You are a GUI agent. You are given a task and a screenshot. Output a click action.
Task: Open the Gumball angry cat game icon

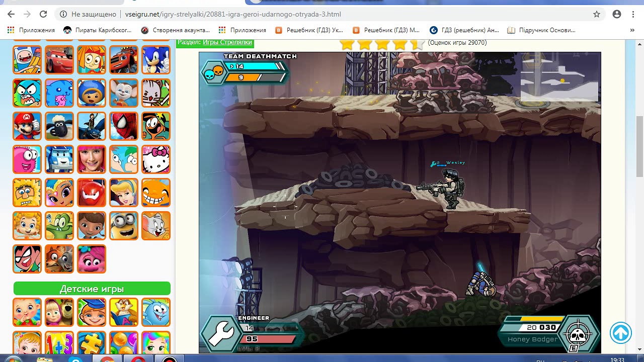click(x=27, y=93)
